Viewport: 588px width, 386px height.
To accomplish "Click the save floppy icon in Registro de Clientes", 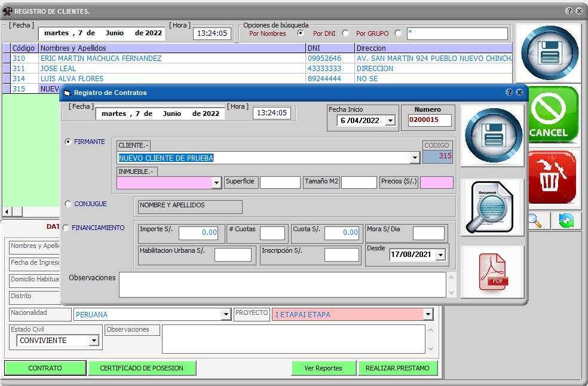I will point(549,53).
